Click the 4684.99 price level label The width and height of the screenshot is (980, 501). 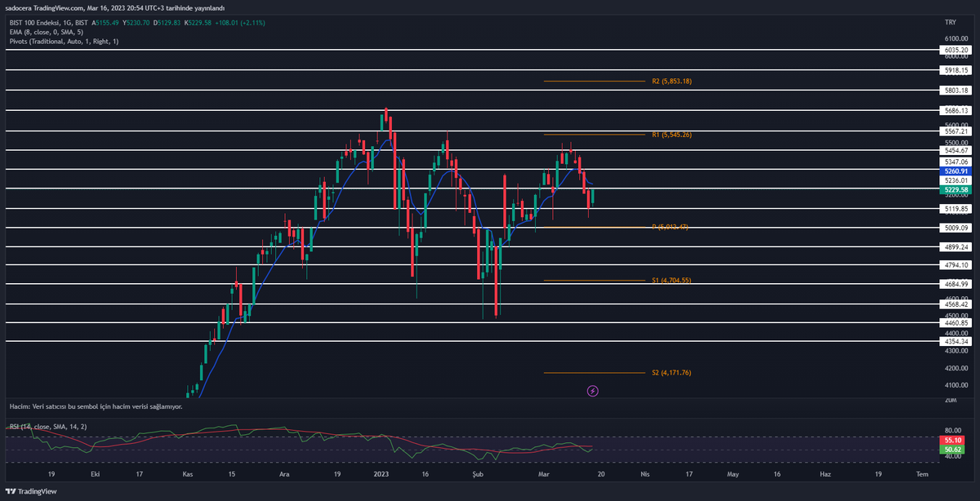click(x=955, y=284)
